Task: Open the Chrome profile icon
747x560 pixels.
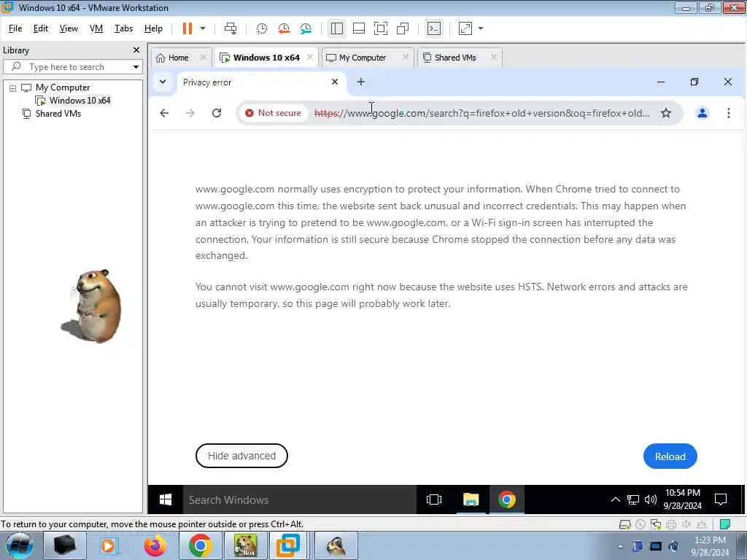Action: (703, 113)
